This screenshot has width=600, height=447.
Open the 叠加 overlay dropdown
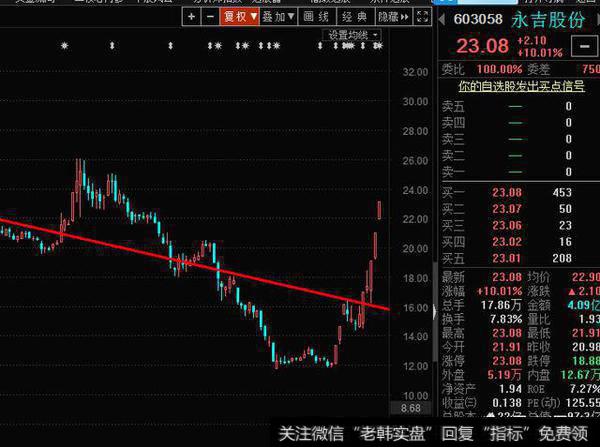point(277,17)
